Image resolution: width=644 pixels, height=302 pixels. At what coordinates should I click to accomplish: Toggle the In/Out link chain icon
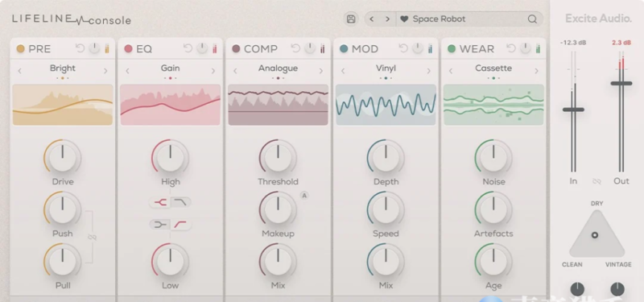tap(597, 181)
